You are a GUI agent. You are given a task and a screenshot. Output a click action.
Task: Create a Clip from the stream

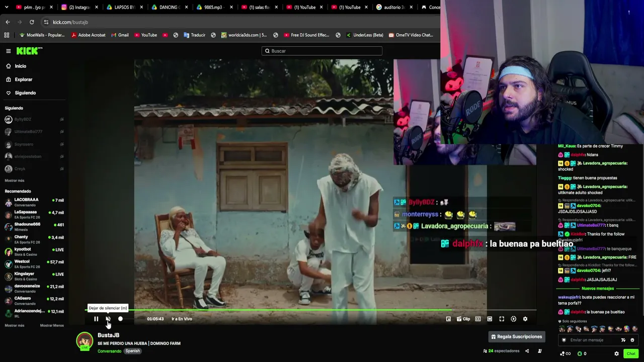coord(463,319)
